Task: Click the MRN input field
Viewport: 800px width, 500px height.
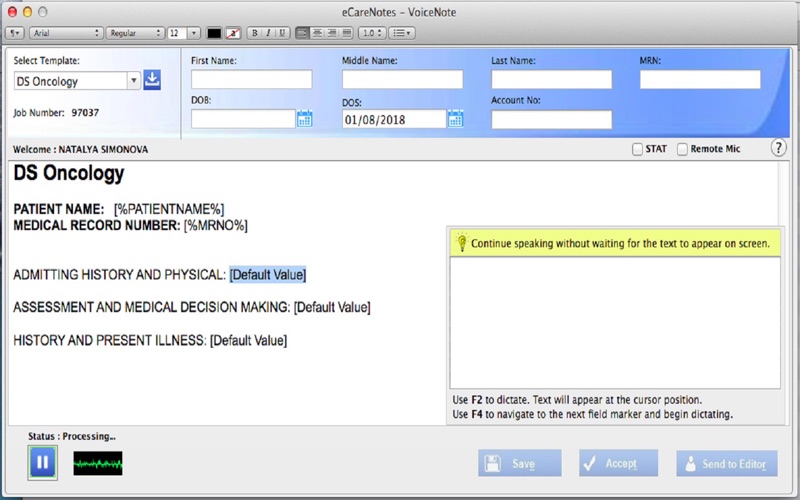Action: pos(700,80)
